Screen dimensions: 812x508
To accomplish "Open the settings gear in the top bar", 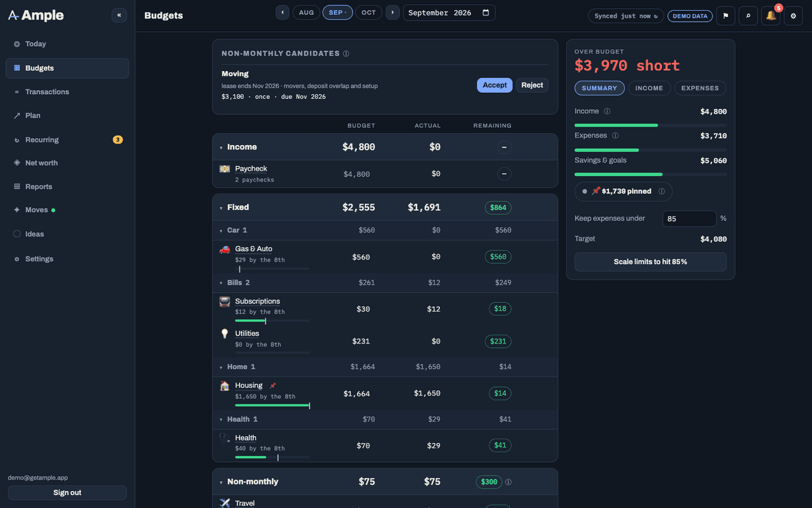I will click(794, 16).
